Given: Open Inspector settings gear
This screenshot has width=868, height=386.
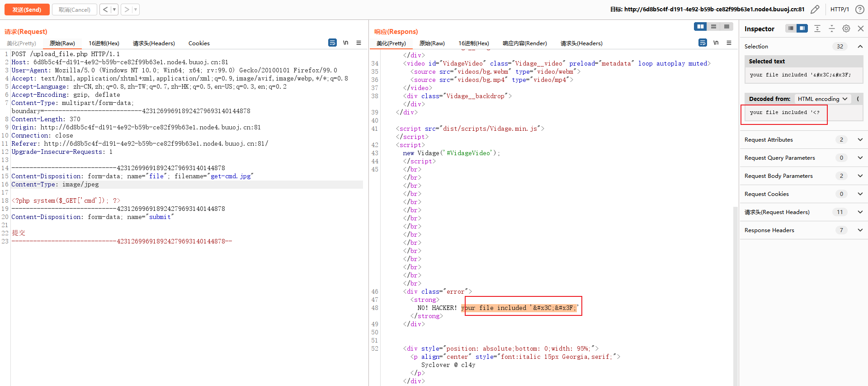Looking at the screenshot, I should tap(846, 29).
